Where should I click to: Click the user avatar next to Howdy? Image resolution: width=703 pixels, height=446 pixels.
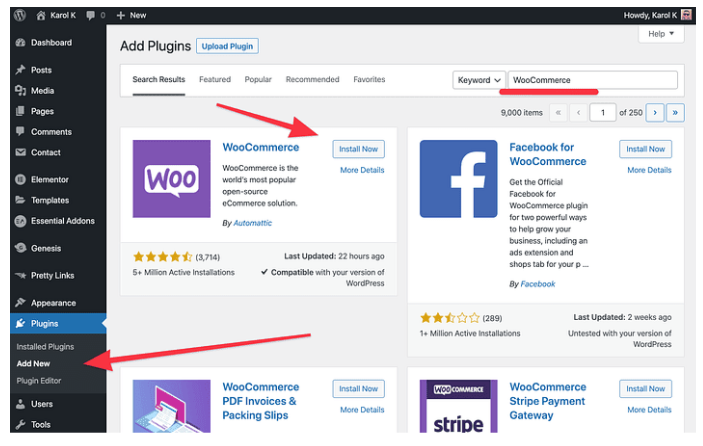tap(686, 15)
